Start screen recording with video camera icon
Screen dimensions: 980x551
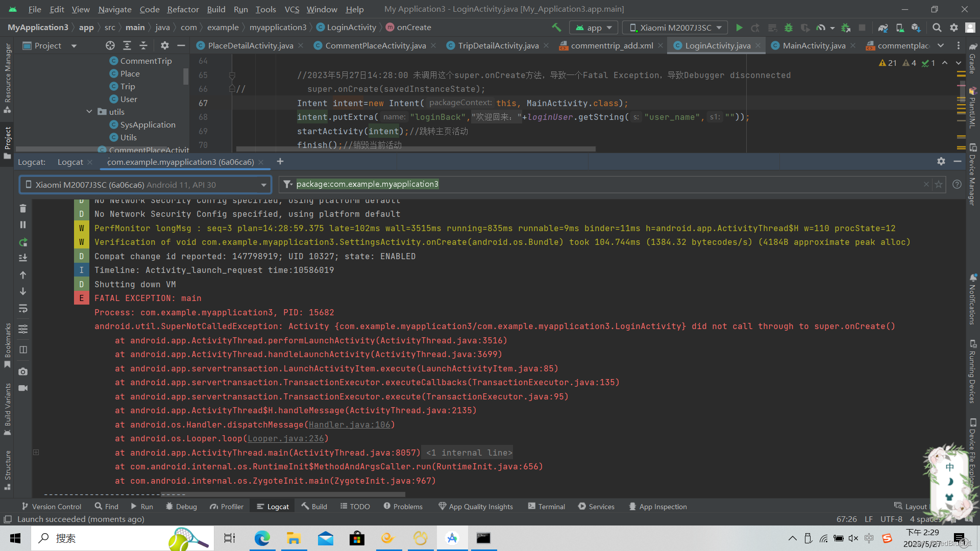click(x=23, y=388)
